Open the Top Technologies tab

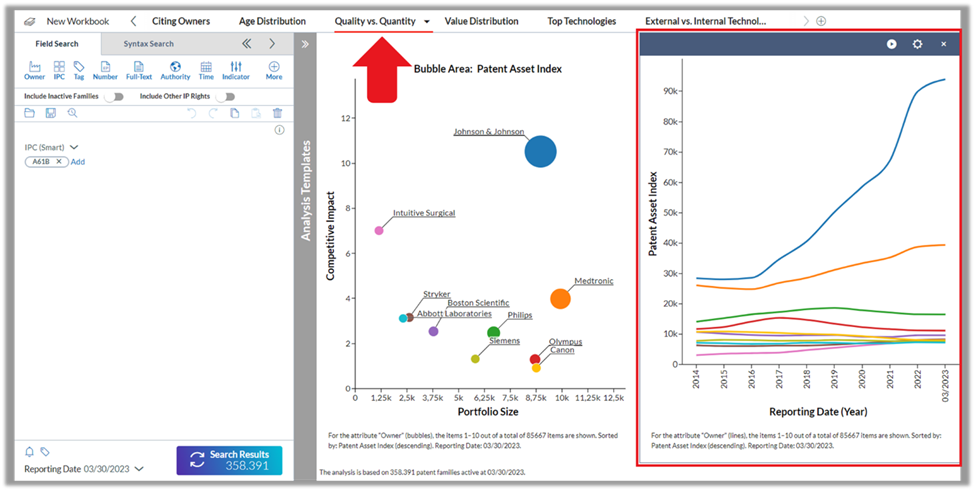point(581,21)
